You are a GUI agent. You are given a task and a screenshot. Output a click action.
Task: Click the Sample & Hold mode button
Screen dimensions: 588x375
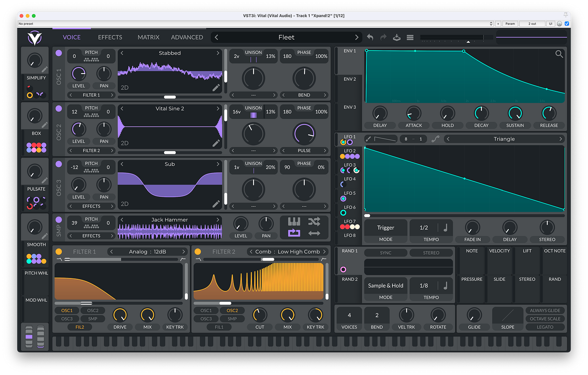385,285
